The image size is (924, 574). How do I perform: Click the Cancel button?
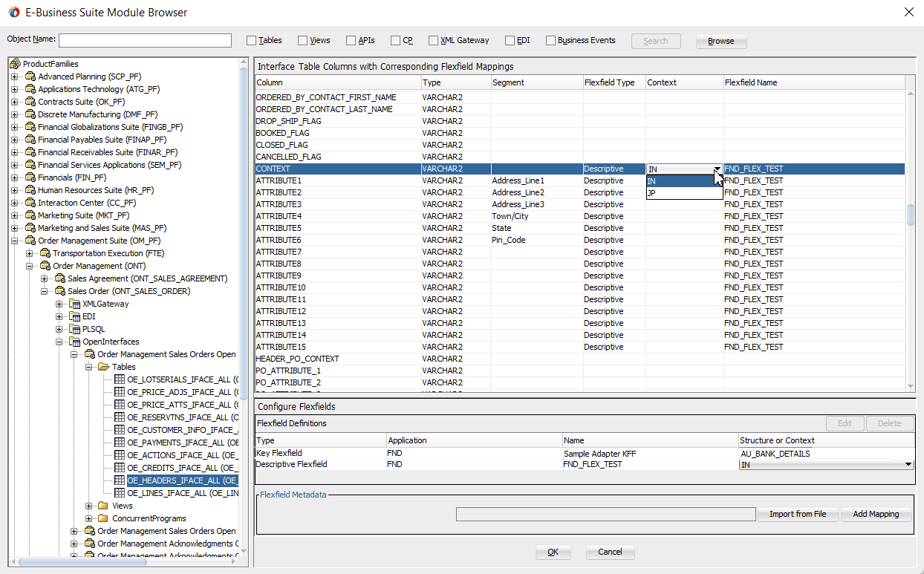[x=610, y=552]
